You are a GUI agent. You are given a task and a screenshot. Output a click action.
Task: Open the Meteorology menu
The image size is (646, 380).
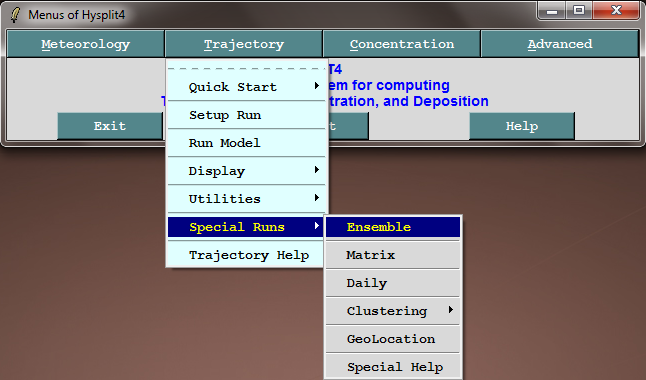pyautogui.click(x=86, y=44)
